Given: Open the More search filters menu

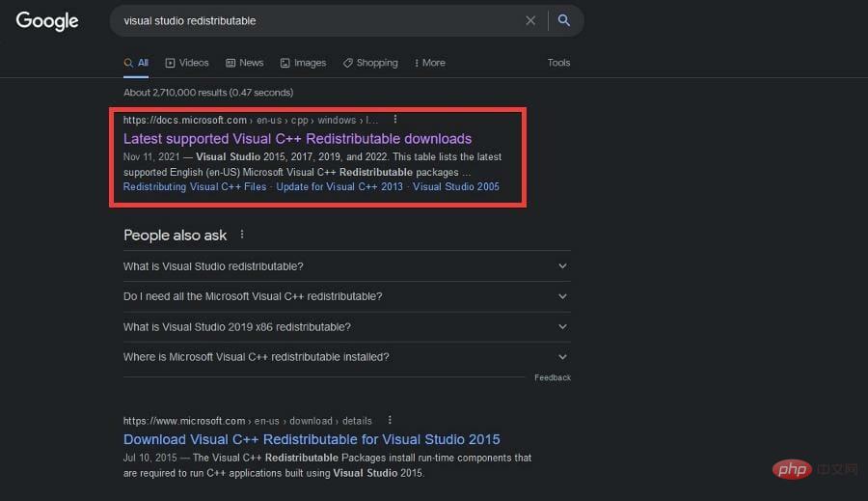Looking at the screenshot, I should 429,63.
